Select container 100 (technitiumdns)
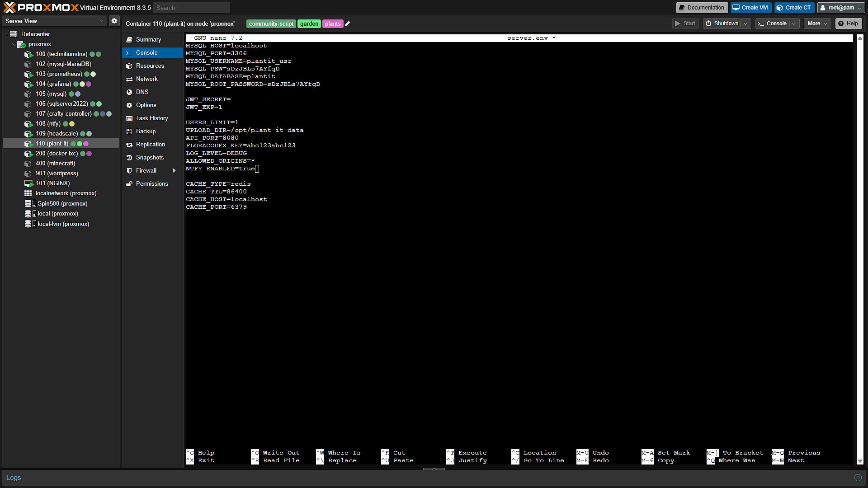Screen dimensions: 868x488 (x=61, y=54)
